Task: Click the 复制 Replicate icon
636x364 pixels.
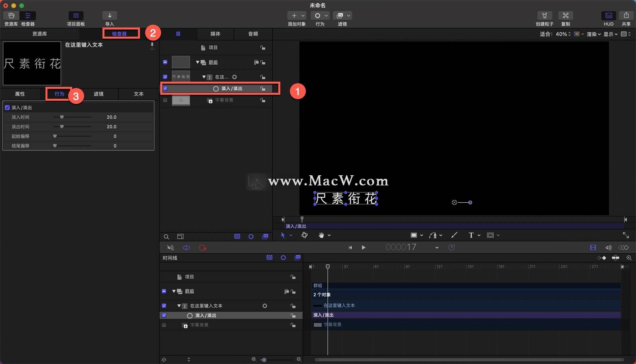Action: [565, 16]
